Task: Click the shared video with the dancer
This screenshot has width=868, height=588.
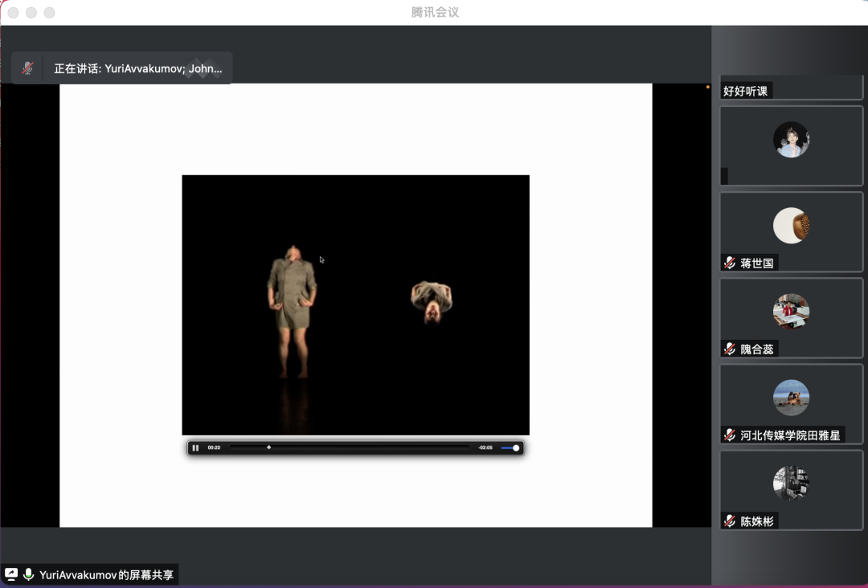Action: point(355,305)
